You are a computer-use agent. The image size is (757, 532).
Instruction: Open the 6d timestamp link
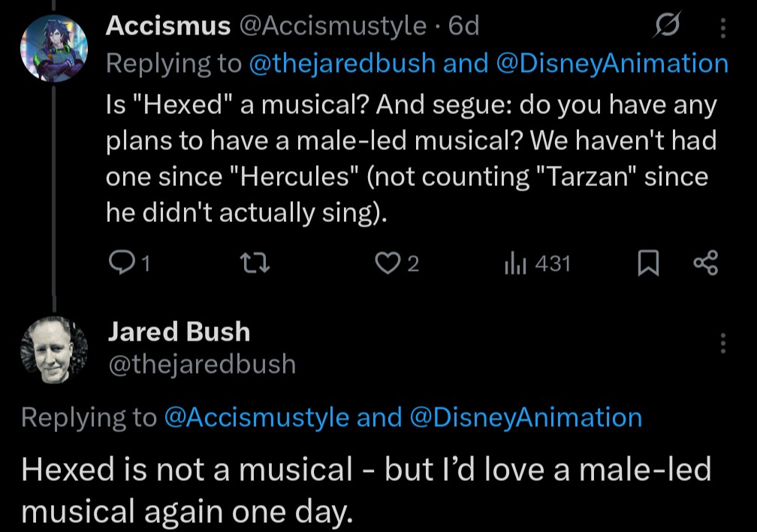[x=463, y=26]
